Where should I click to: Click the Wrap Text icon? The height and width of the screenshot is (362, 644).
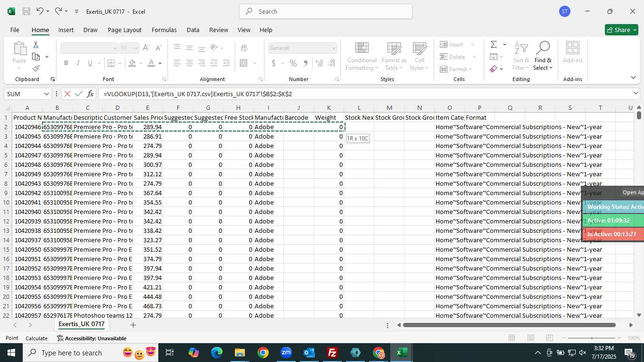tap(244, 48)
